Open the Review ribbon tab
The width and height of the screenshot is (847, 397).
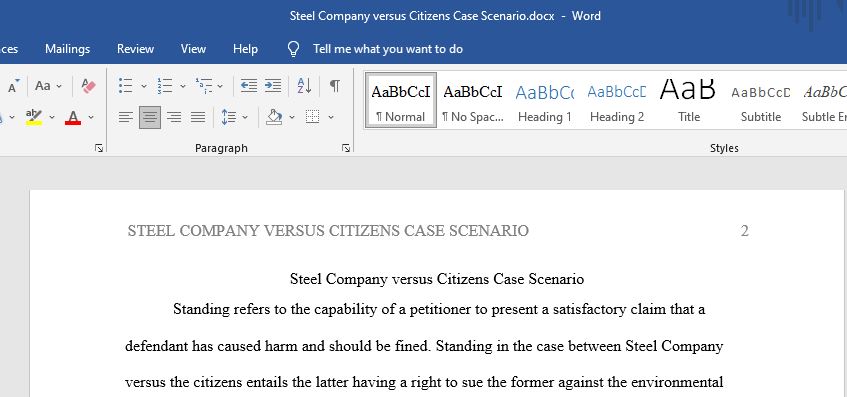point(136,49)
